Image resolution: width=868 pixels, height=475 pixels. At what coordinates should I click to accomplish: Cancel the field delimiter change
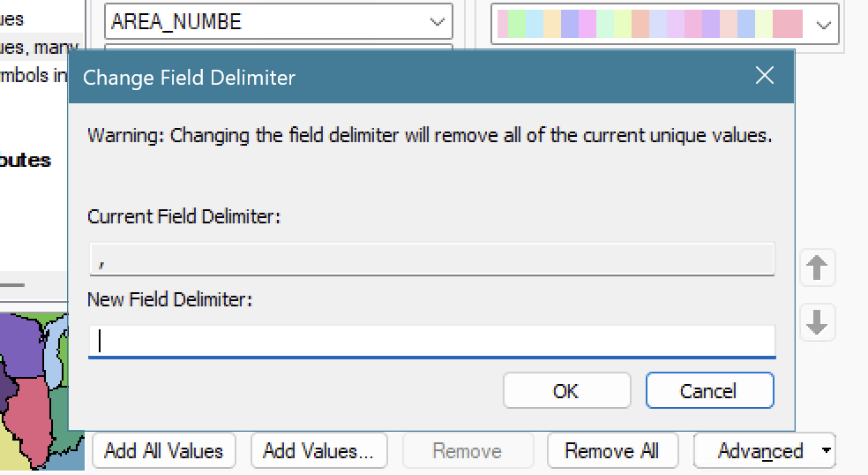pos(709,391)
